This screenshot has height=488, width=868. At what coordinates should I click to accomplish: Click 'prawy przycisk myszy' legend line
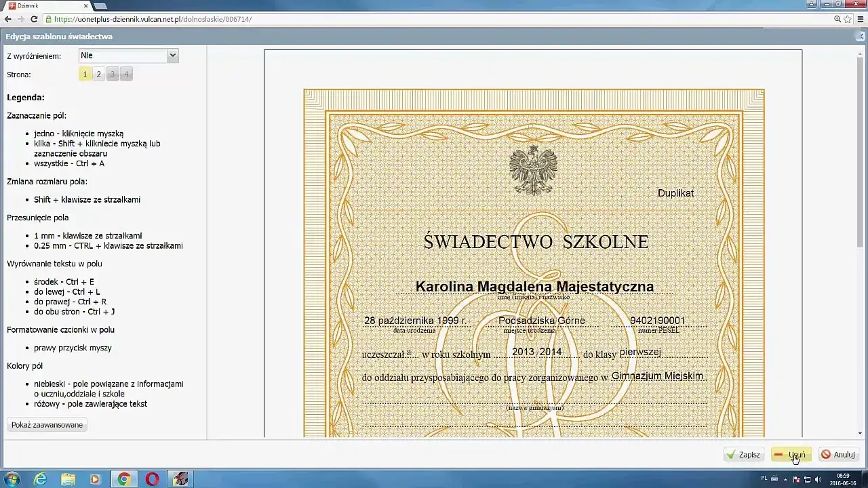point(73,348)
